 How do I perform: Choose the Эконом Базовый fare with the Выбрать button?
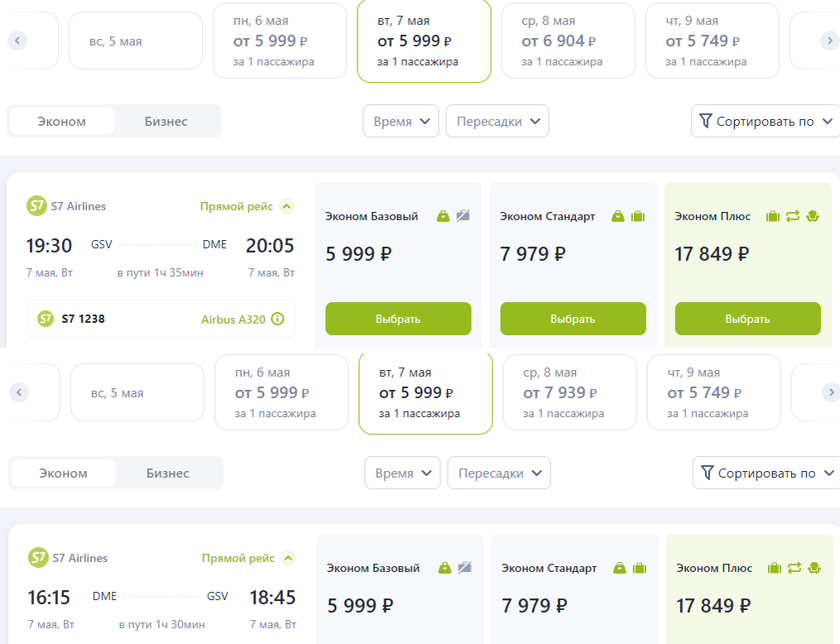(398, 319)
